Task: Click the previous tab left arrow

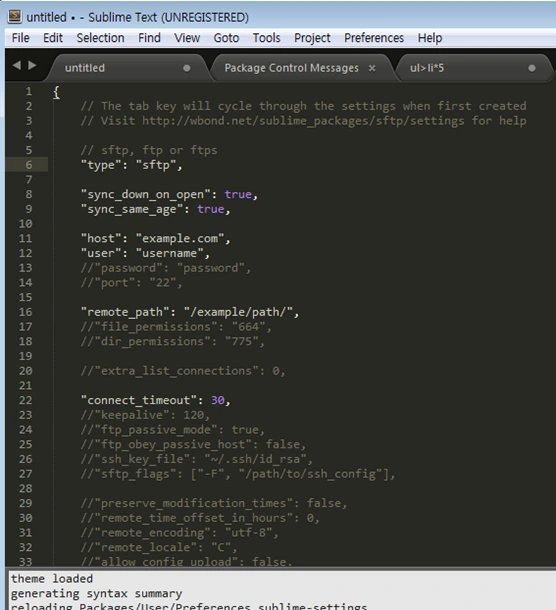Action: [17, 65]
